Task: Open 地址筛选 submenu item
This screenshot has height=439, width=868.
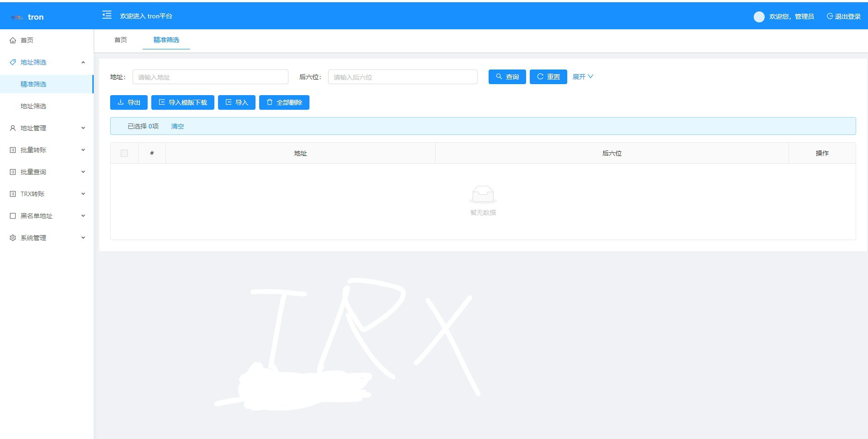Action: coord(33,106)
